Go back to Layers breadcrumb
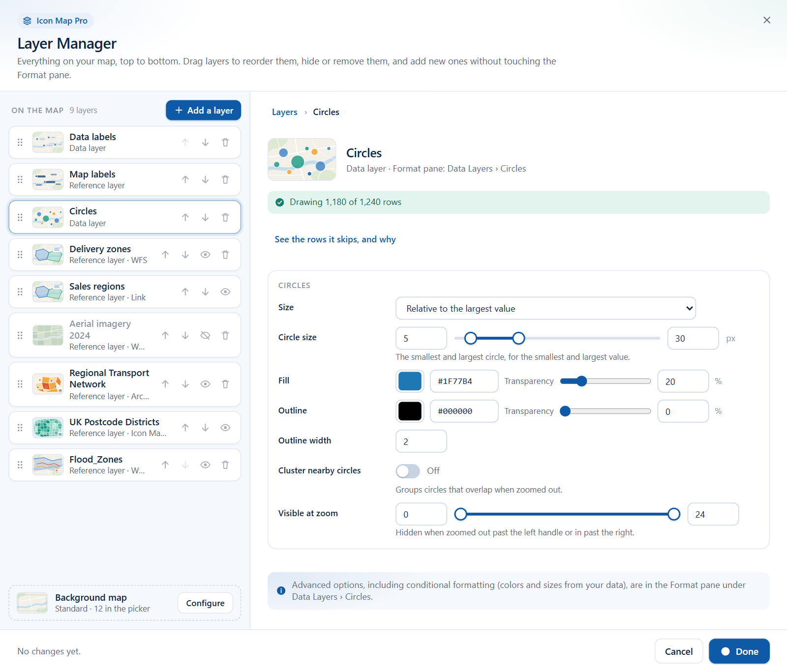Screen dimensions: 787x672 pyautogui.click(x=285, y=112)
